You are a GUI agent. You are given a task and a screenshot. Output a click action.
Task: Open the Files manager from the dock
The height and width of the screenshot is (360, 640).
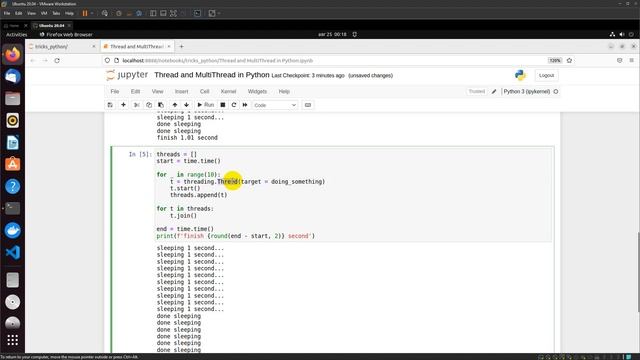point(13,98)
